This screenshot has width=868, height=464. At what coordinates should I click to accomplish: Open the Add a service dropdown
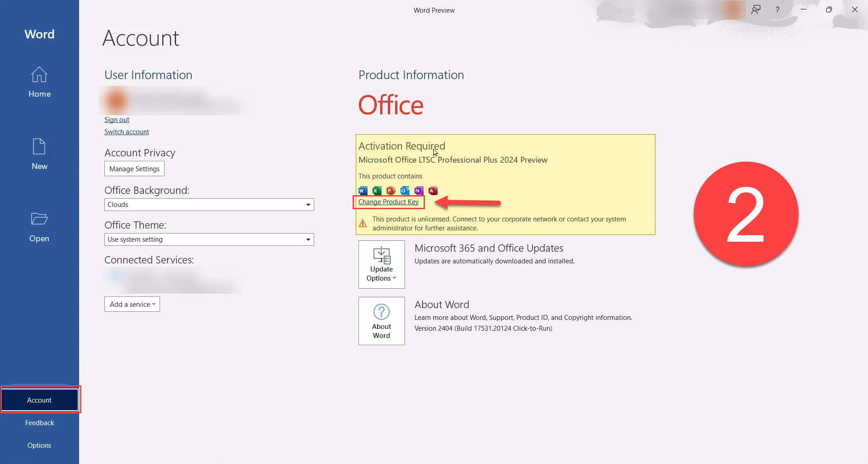click(132, 304)
